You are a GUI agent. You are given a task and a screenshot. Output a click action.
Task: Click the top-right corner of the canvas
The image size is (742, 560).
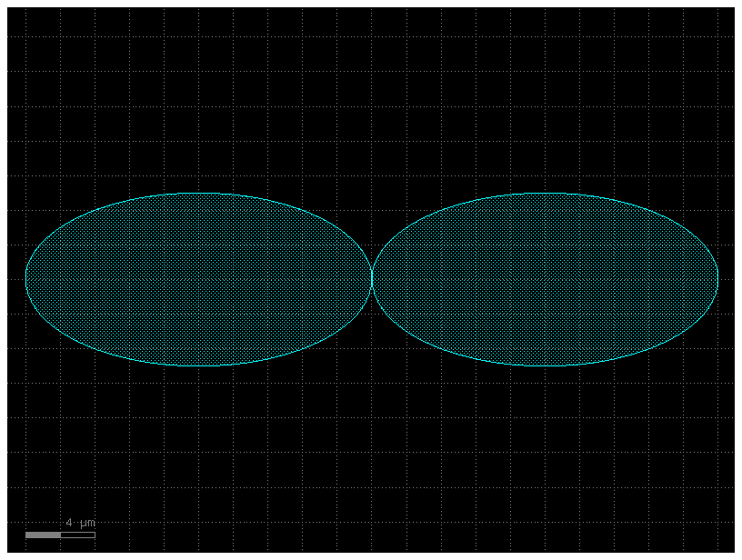point(732,11)
